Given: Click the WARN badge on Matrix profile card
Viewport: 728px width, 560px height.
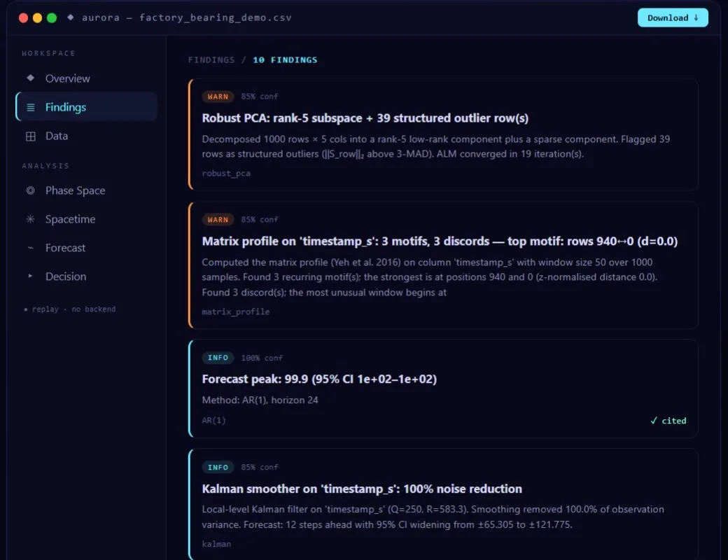Looking at the screenshot, I should click(x=218, y=220).
